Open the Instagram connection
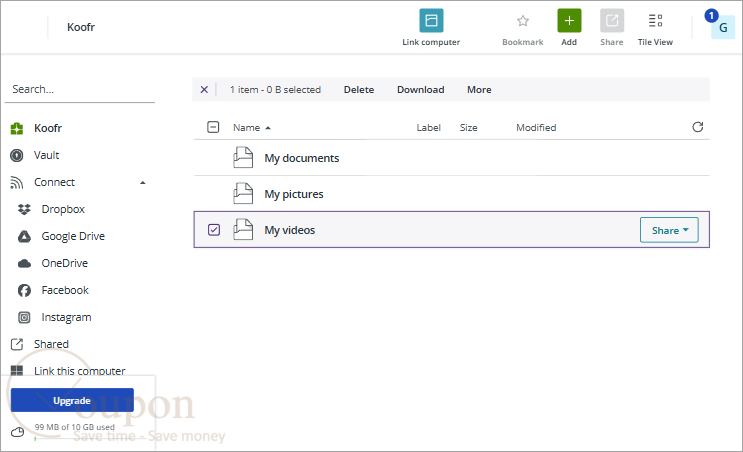Image resolution: width=743 pixels, height=452 pixels. (x=66, y=318)
